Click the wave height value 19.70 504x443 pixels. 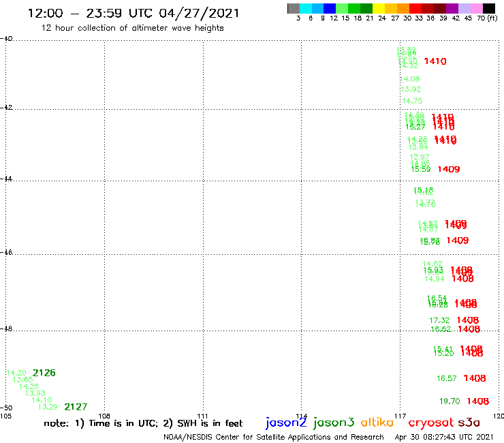click(x=450, y=401)
